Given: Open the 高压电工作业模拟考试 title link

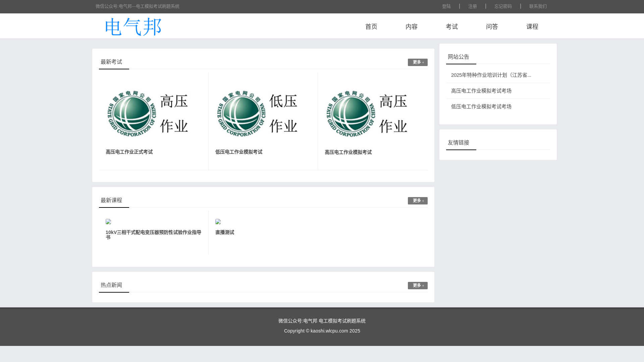Looking at the screenshot, I should pos(348,153).
